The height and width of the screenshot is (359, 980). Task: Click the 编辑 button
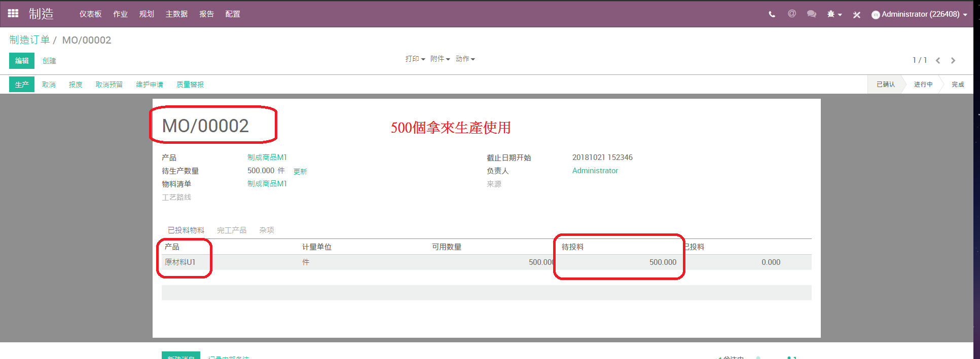coord(22,60)
